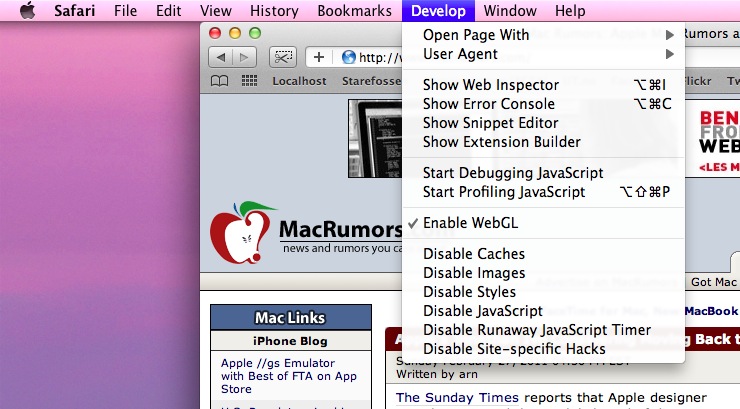This screenshot has height=409, width=740.
Task: Open Apple //gs Emulator article link
Action: (x=288, y=376)
